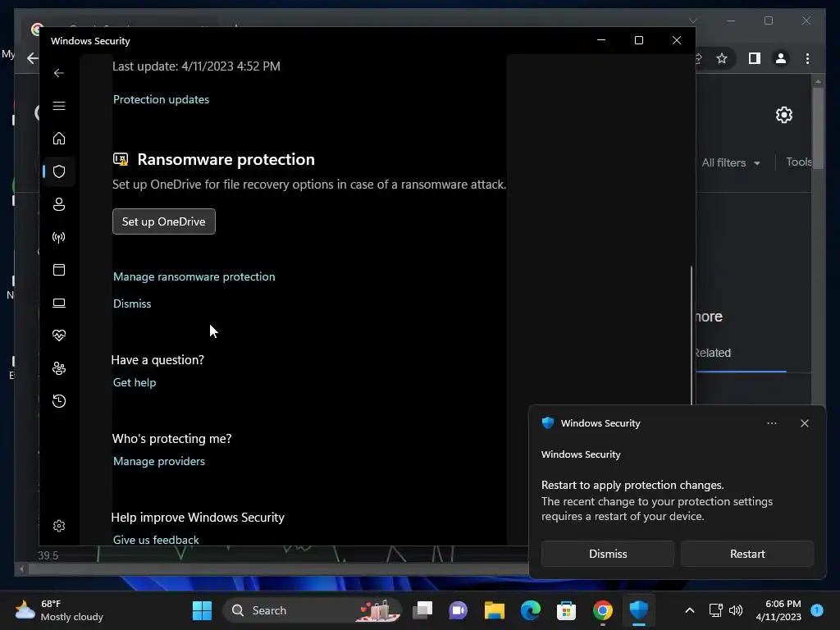Toggle the Chrome side panel icon
This screenshot has width=840, height=630.
(755, 58)
